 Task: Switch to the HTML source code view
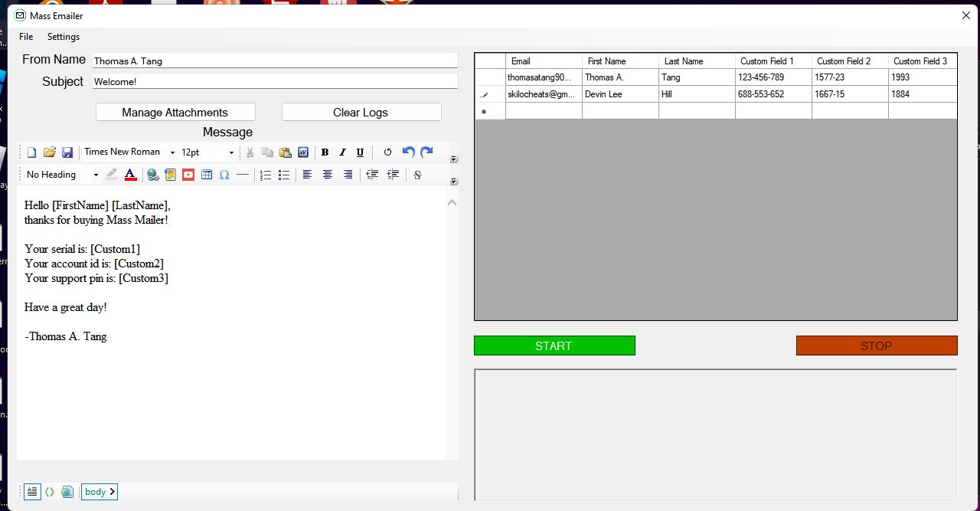[50, 492]
